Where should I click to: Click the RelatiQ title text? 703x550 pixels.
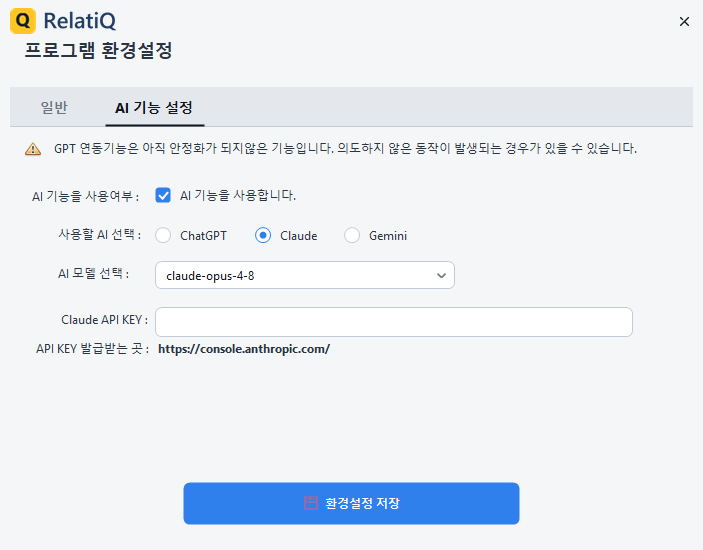point(80,21)
